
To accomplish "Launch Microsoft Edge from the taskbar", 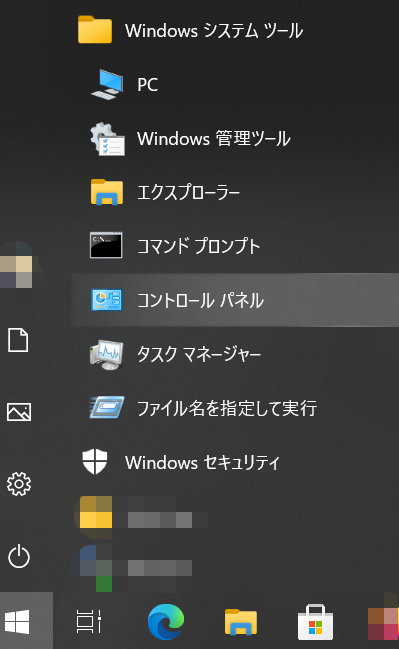I will 166,621.
